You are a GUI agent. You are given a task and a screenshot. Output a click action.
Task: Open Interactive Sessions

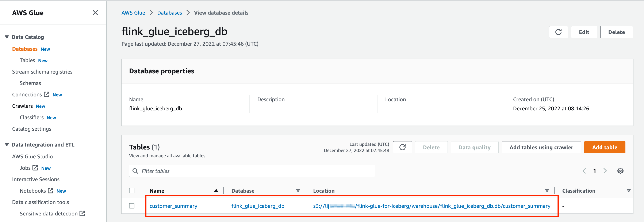coord(36,180)
